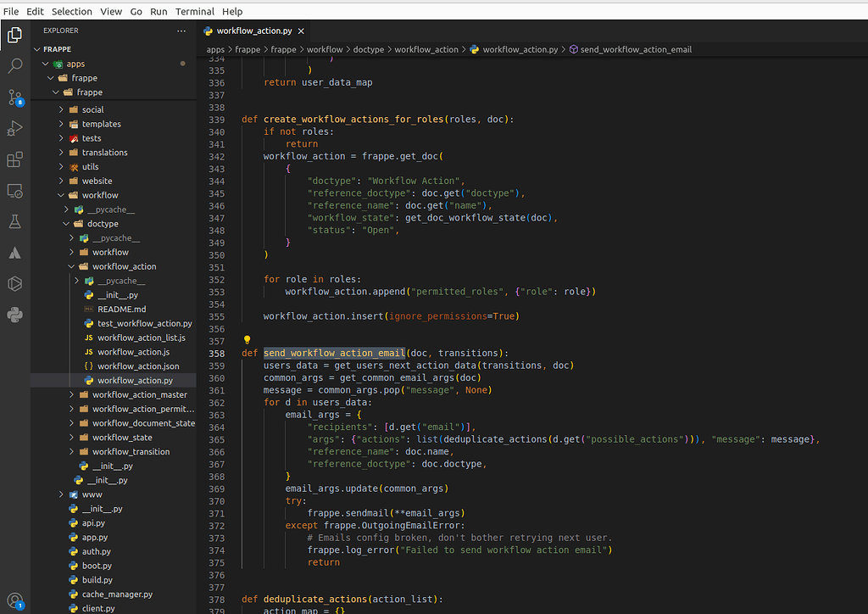
Task: Open the Explorer more actions ellipsis
Action: point(181,31)
